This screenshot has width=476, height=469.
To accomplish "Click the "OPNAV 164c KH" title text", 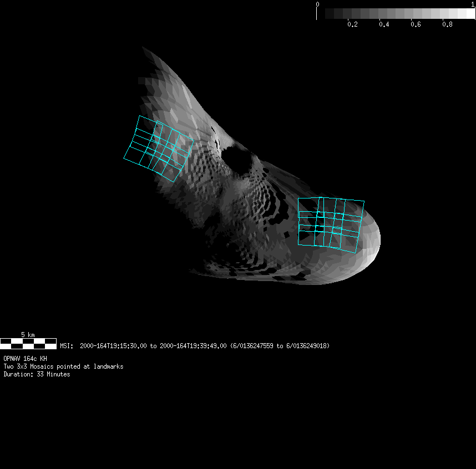I will [25, 359].
